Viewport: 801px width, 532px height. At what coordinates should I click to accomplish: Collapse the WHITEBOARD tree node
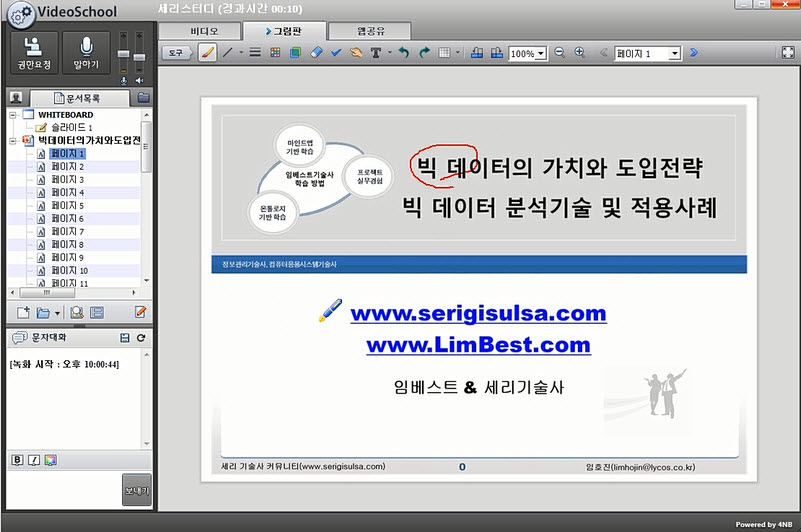(13, 115)
